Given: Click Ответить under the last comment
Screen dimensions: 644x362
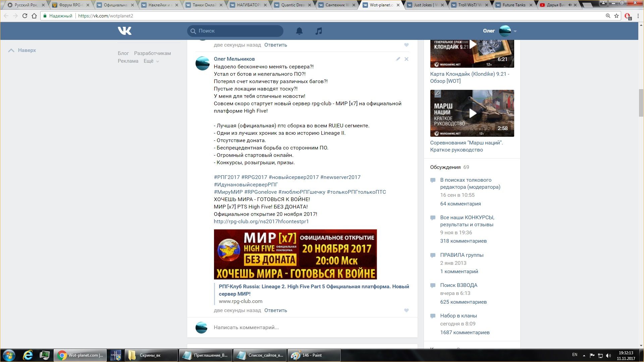Looking at the screenshot, I should [275, 310].
